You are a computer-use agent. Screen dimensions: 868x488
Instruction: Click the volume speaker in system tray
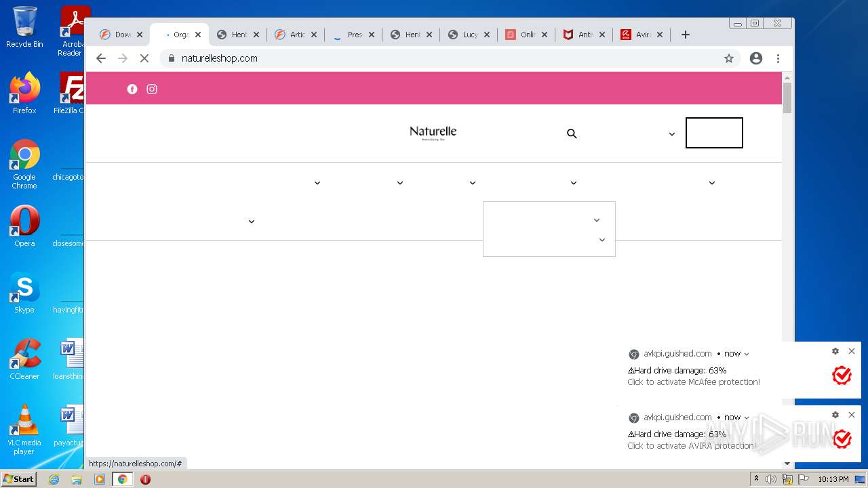[x=770, y=479]
